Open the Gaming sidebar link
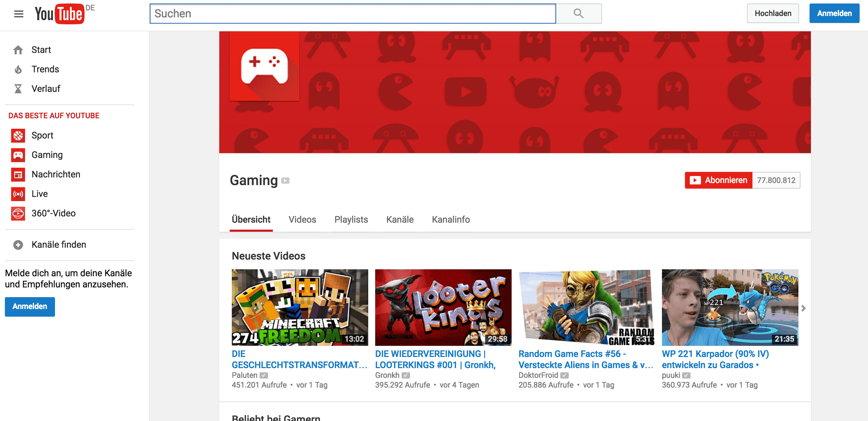The image size is (868, 421). pos(47,155)
